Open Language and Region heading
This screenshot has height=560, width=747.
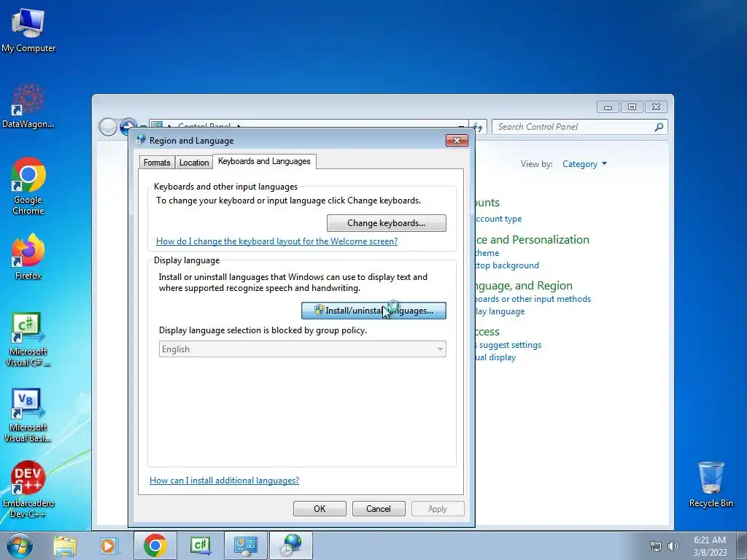(x=524, y=286)
